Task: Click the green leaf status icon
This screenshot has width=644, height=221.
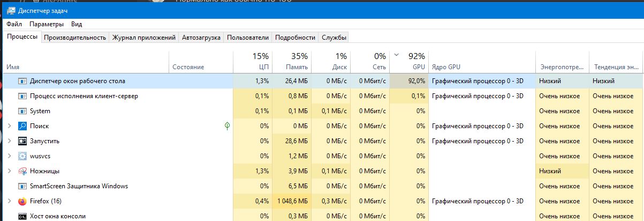Action: point(228,126)
